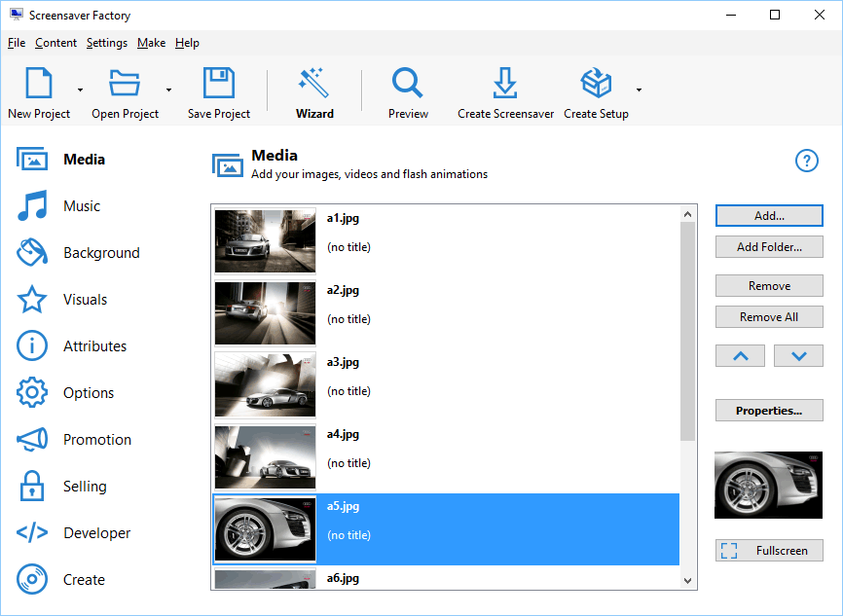Expand the Open Project dropdown arrow
The image size is (843, 616).
pyautogui.click(x=168, y=91)
